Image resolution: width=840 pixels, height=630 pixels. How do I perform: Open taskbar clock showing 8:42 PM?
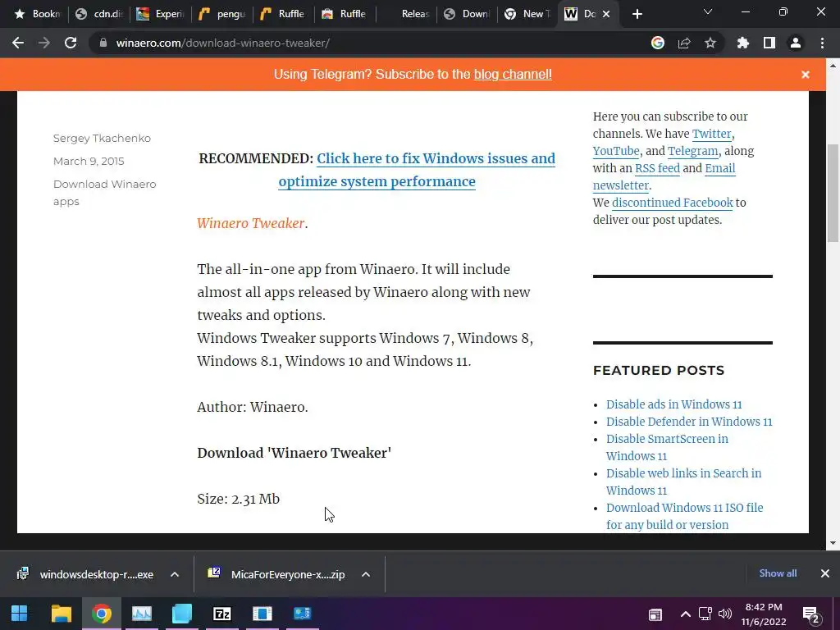pos(764,614)
